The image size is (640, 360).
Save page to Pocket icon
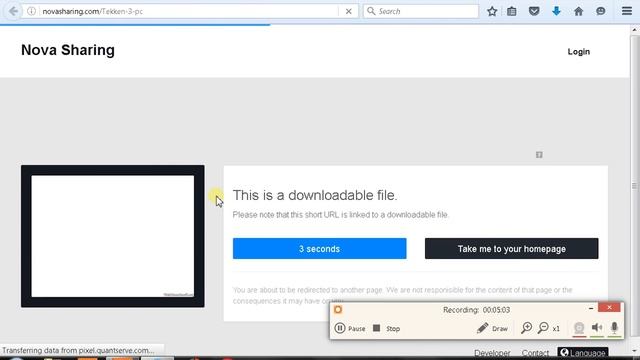tap(534, 11)
